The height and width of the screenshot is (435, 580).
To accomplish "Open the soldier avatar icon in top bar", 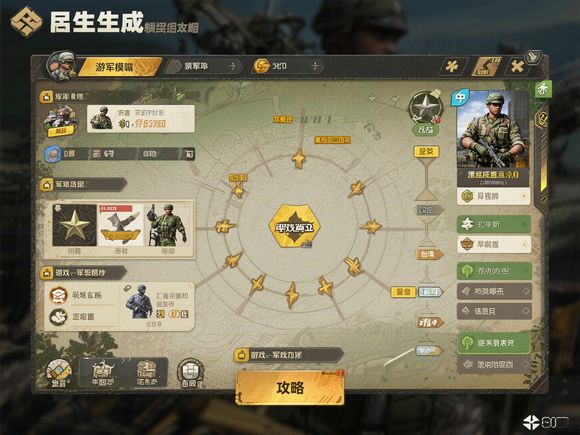I will [61, 65].
